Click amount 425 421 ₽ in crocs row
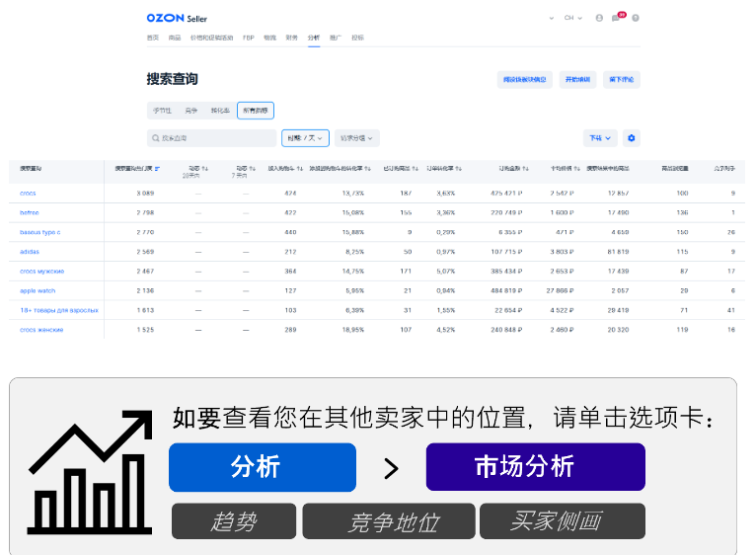 pyautogui.click(x=506, y=193)
